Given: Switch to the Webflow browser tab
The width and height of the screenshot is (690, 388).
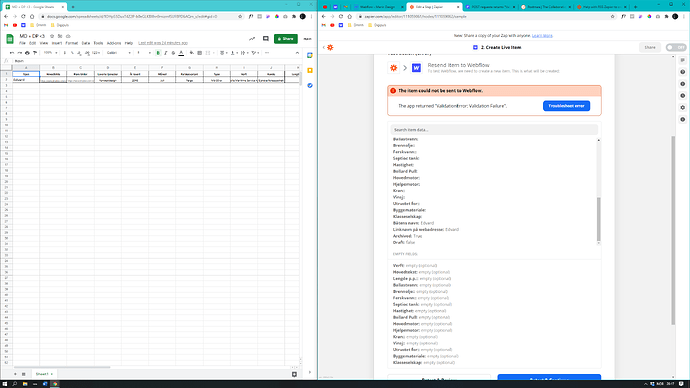Looking at the screenshot, I should [x=378, y=7].
